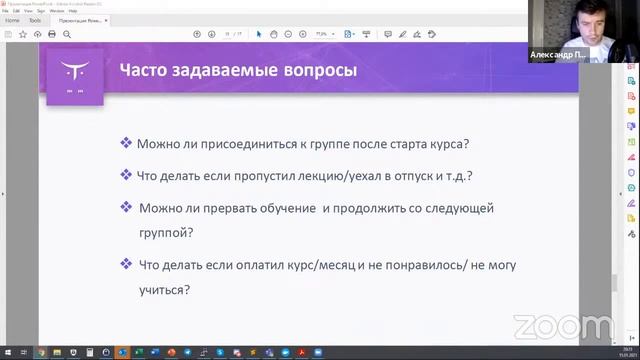Click the star bookmark icon in the toolbar

click(23, 34)
